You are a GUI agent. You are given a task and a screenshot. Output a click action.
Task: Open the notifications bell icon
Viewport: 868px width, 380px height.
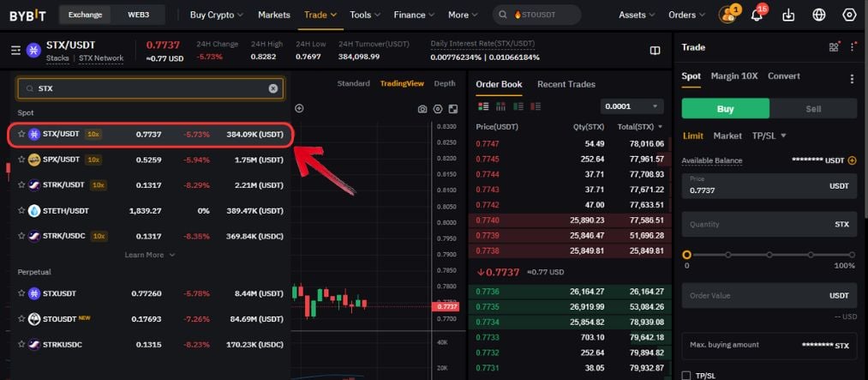[x=757, y=15]
